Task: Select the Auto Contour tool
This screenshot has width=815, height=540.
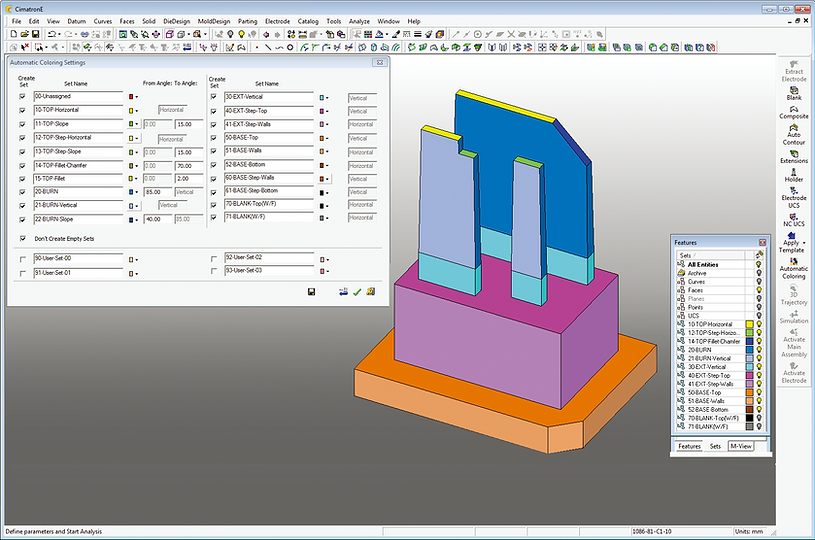Action: pyautogui.click(x=794, y=134)
